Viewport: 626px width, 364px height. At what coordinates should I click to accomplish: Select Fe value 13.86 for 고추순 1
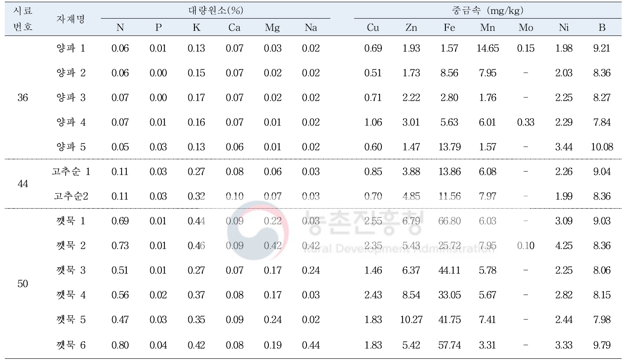(x=449, y=172)
